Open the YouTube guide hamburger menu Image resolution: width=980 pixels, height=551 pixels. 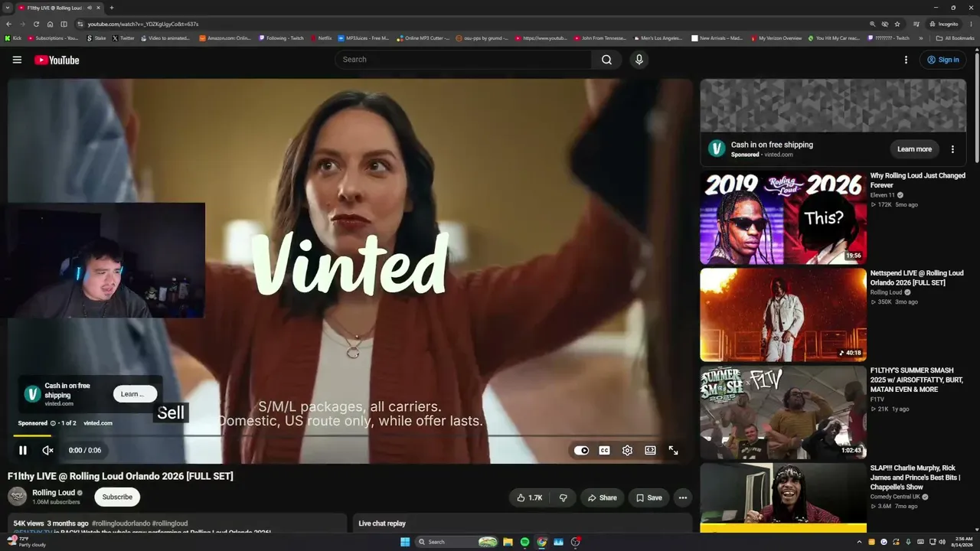click(17, 60)
